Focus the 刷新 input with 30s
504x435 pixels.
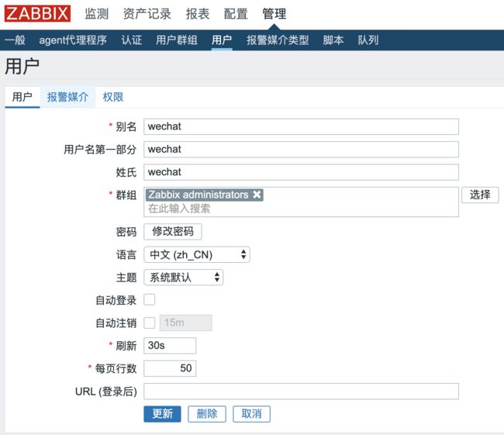tap(170, 346)
